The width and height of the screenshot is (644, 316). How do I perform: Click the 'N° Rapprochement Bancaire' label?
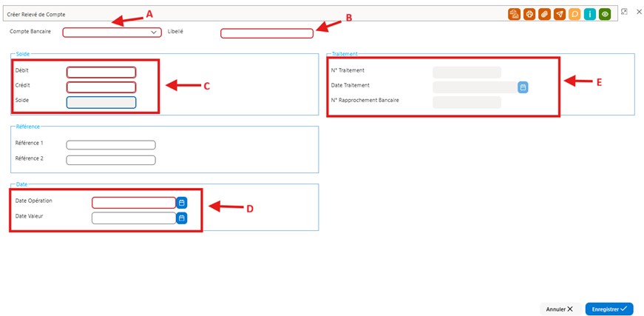(365, 100)
